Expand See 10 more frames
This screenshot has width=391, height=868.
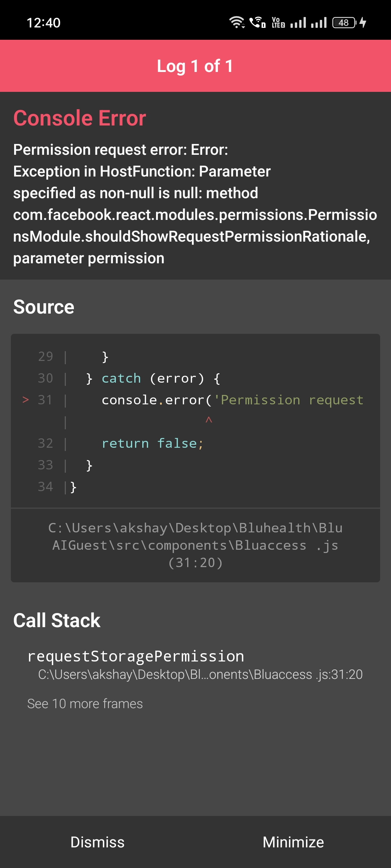pos(85,704)
